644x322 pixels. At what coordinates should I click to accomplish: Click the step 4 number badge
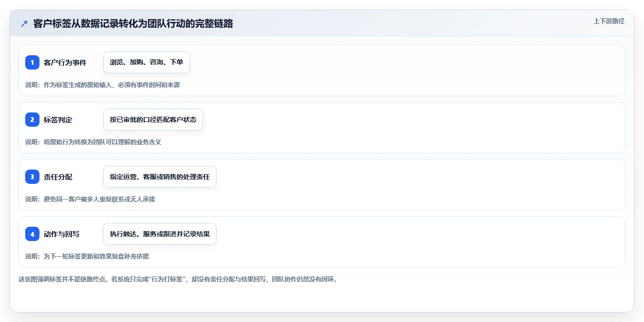tap(32, 234)
